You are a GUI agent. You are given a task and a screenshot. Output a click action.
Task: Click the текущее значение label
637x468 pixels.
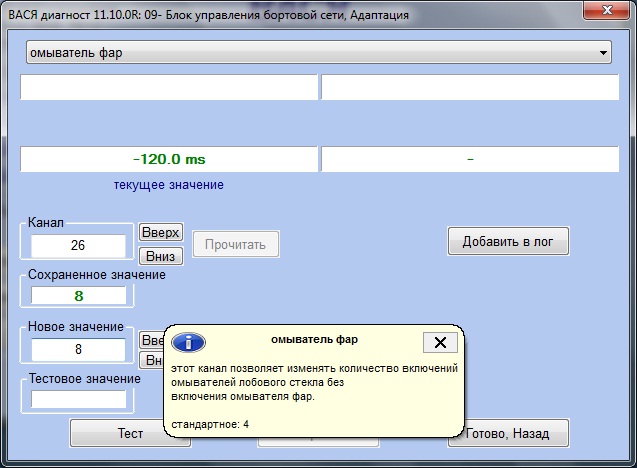169,185
